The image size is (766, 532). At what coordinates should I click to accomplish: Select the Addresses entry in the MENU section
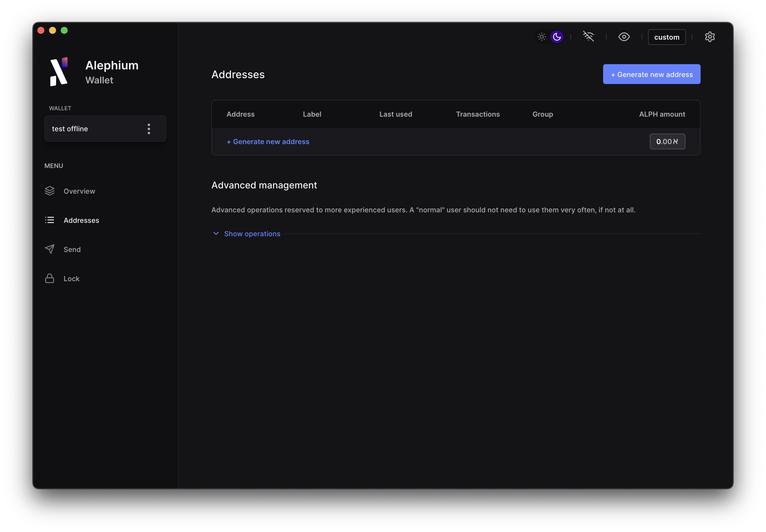point(81,220)
